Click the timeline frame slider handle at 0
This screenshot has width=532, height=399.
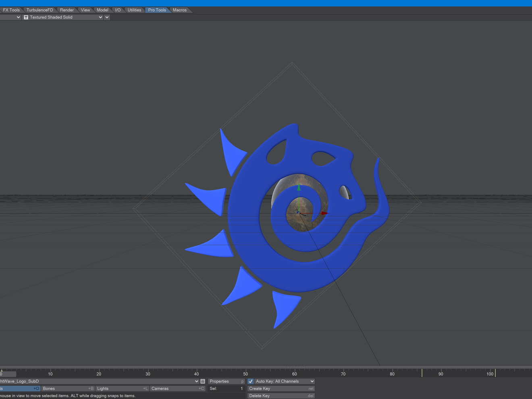pyautogui.click(x=8, y=374)
